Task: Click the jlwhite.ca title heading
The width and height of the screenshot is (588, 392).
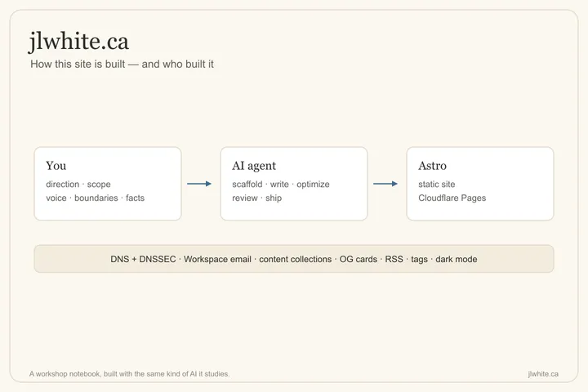Action: 78,41
